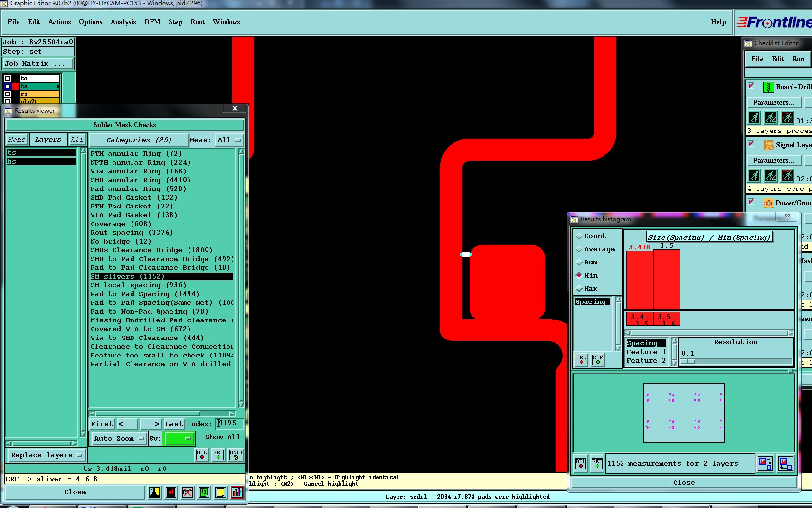Click first run icon under Board-Drill

754,117
